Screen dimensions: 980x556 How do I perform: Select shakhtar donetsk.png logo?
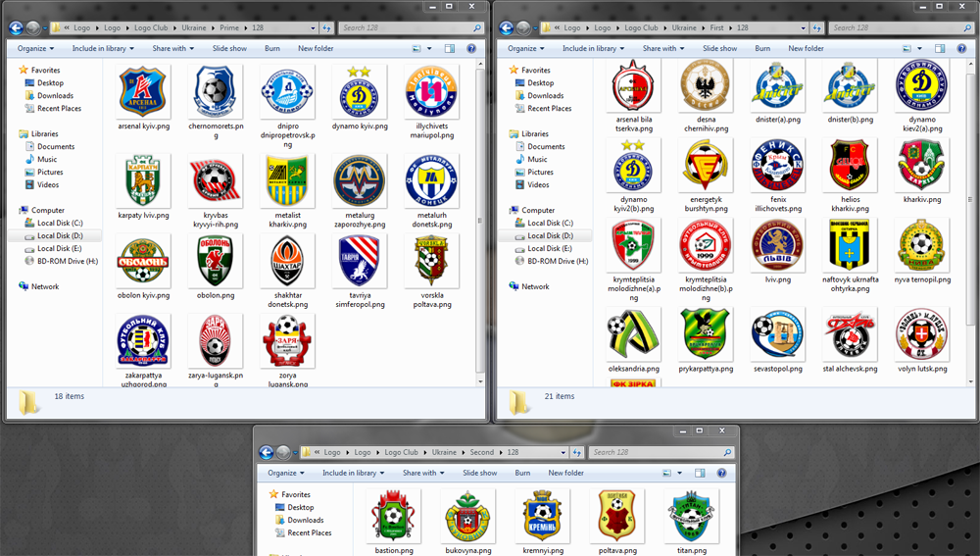(x=287, y=262)
